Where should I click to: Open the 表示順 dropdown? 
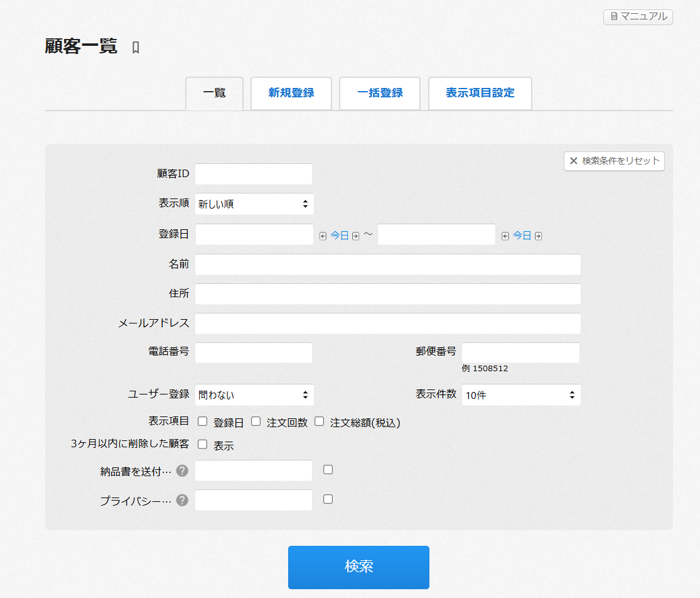(254, 204)
